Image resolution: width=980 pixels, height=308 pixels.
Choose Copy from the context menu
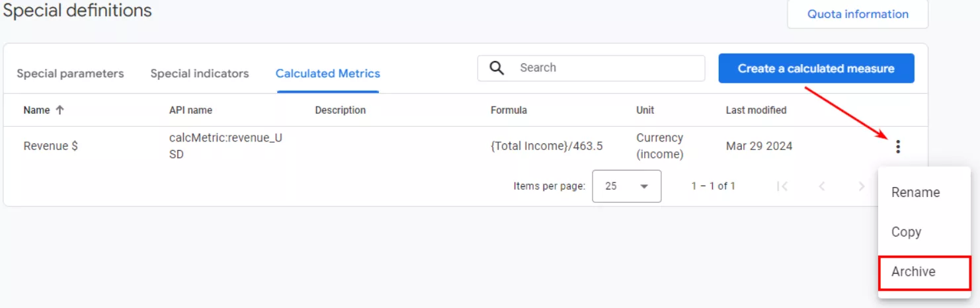pos(924,232)
